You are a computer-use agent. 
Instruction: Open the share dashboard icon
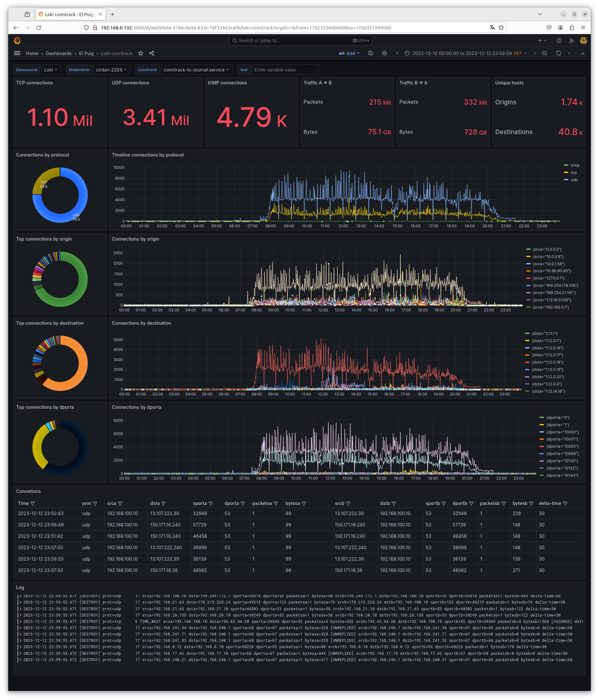(x=151, y=53)
